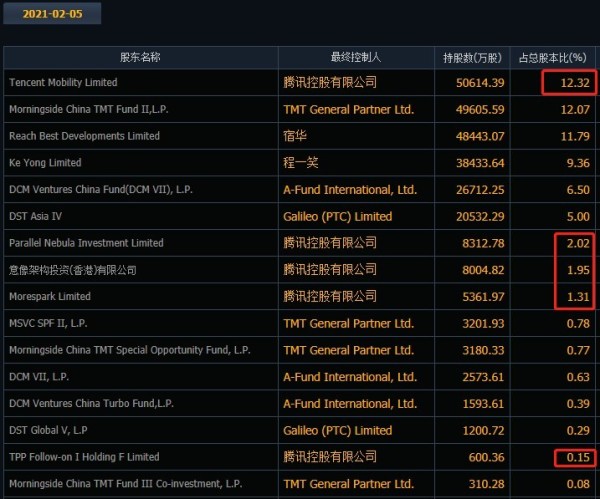600x499 pixels.
Task: Select Morningside China TMT Special Opportunity Fund
Action: pos(129,350)
